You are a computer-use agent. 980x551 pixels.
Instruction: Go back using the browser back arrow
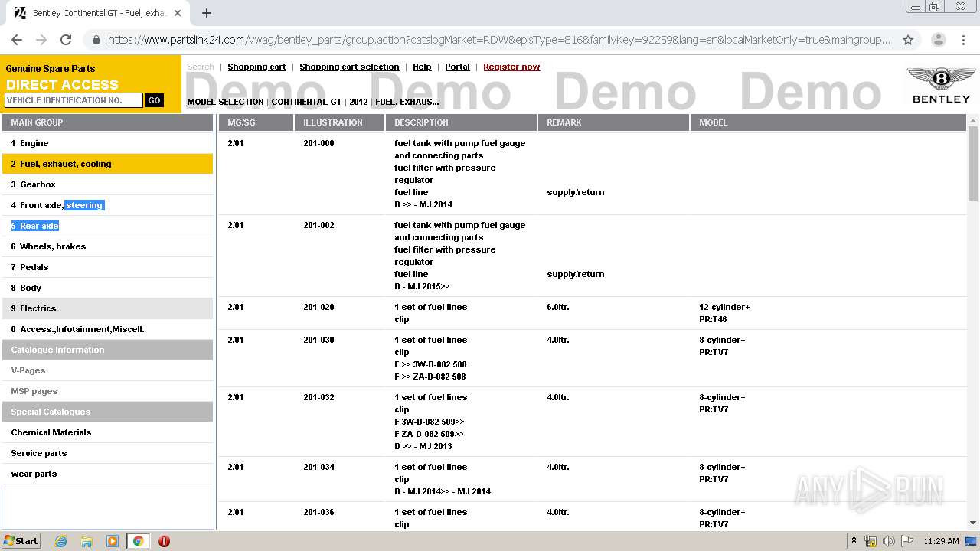point(17,40)
